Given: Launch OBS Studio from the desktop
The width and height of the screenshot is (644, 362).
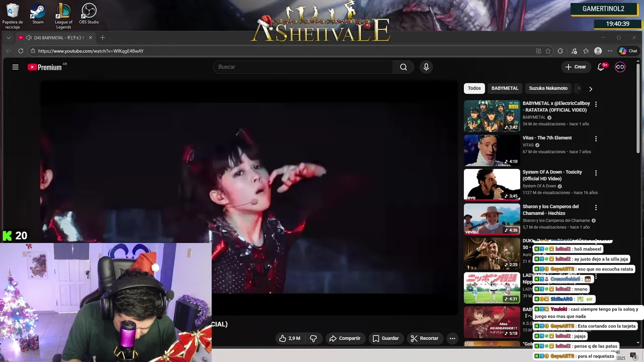Looking at the screenshot, I should pyautogui.click(x=89, y=14).
